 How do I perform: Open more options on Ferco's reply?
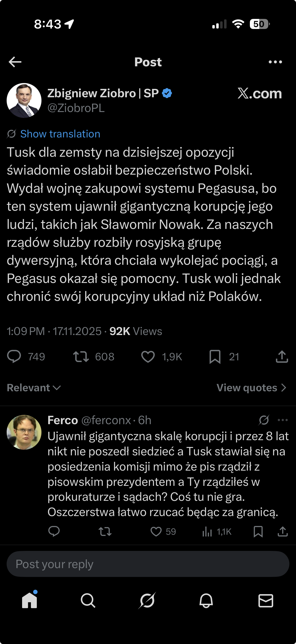coord(283,420)
